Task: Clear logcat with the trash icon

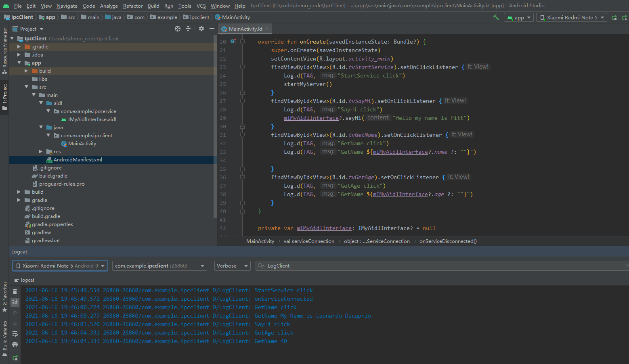Action: [15, 292]
